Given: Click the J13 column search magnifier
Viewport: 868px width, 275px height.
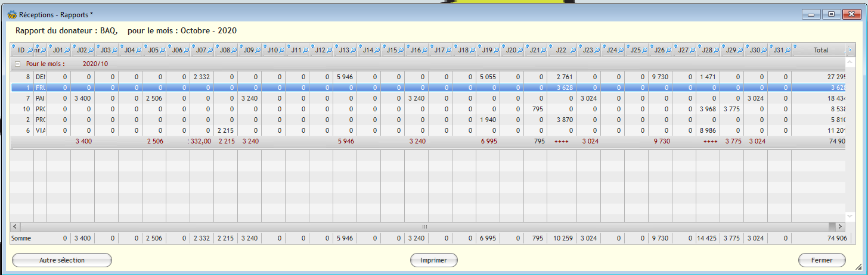Looking at the screenshot, I should tap(353, 51).
